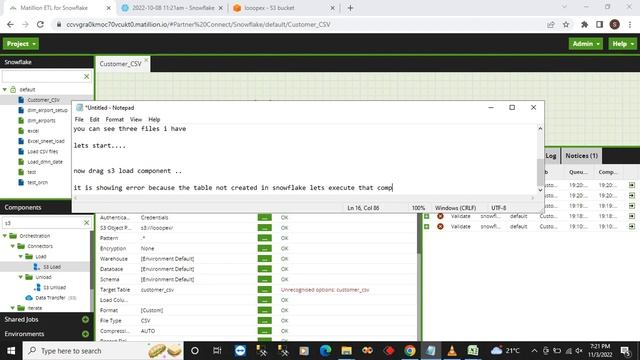Open Notepad View menu
640x360 pixels.
click(x=136, y=120)
